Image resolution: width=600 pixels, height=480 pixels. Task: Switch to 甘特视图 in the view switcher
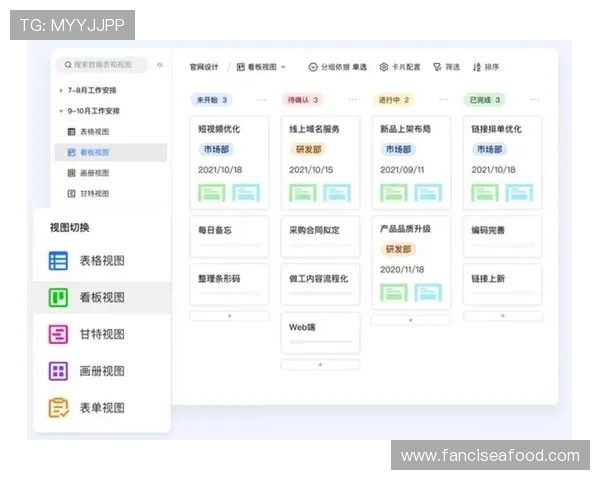pyautogui.click(x=102, y=334)
